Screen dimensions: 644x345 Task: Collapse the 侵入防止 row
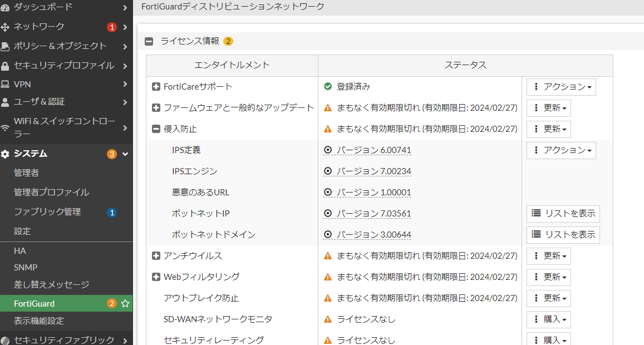pos(156,129)
